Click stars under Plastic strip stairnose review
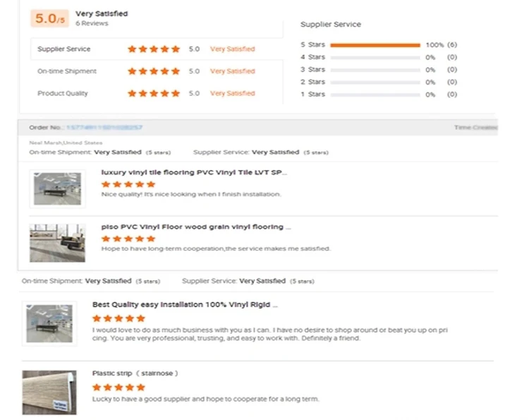Viewport: 529px width, 420px height. click(x=118, y=388)
